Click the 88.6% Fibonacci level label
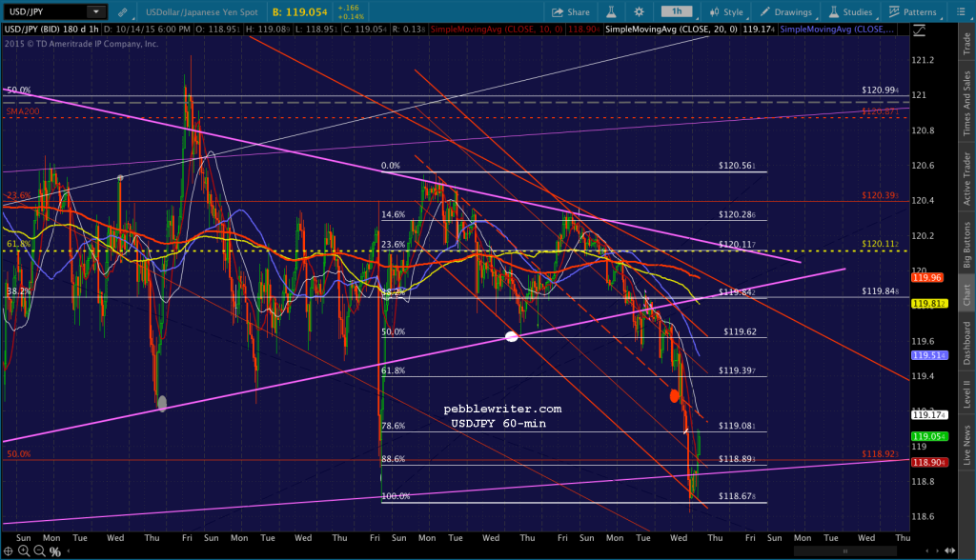The width and height of the screenshot is (976, 560). [x=393, y=459]
